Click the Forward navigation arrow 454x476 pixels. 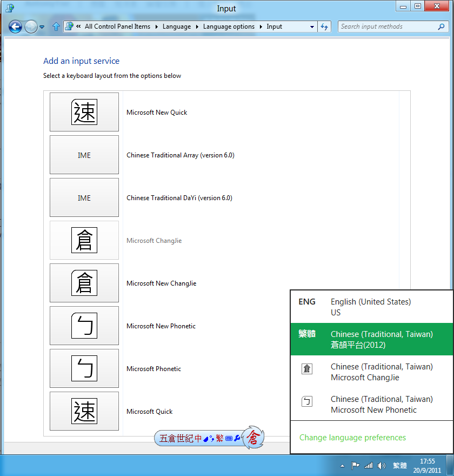(x=31, y=27)
